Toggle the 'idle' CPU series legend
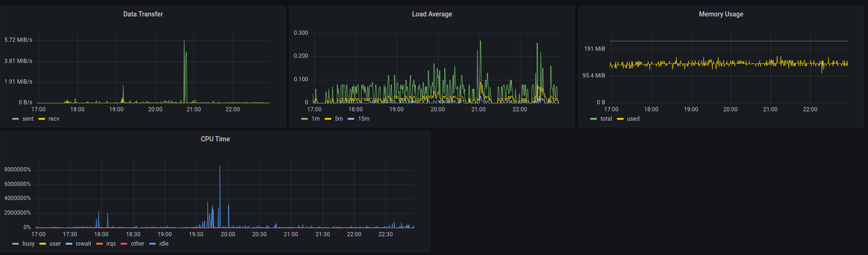868x255 pixels. [164, 244]
